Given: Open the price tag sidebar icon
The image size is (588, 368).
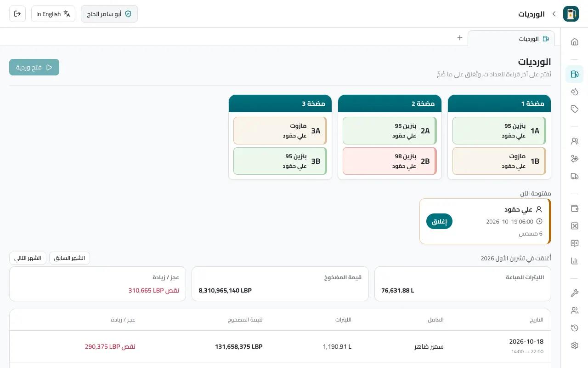Looking at the screenshot, I should click(x=574, y=109).
